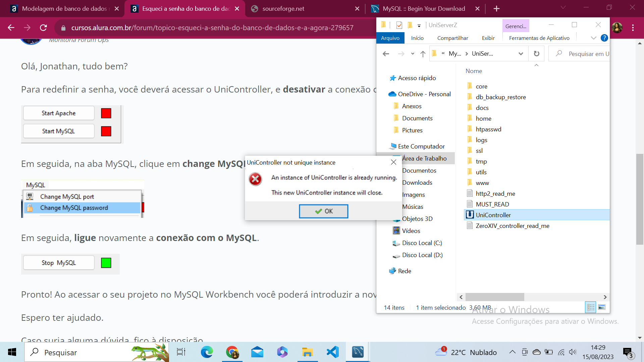Open the ssl folder
This screenshot has height=362, width=644.
[x=479, y=150]
